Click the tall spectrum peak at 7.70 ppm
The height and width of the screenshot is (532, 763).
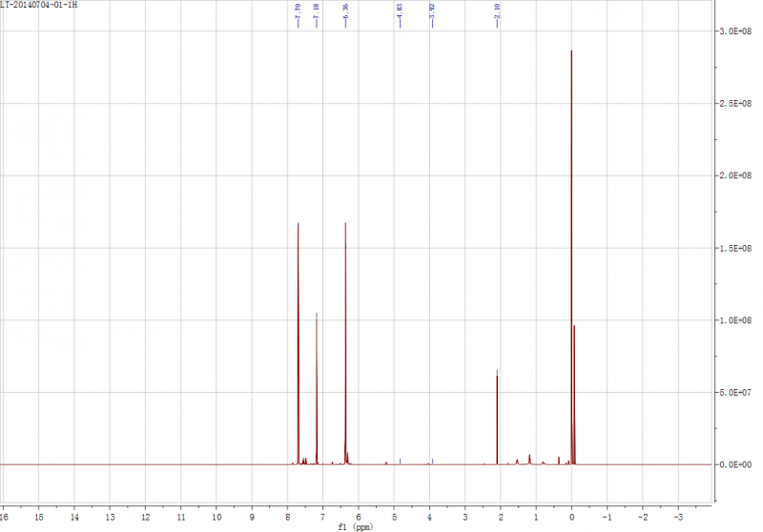coord(299,344)
